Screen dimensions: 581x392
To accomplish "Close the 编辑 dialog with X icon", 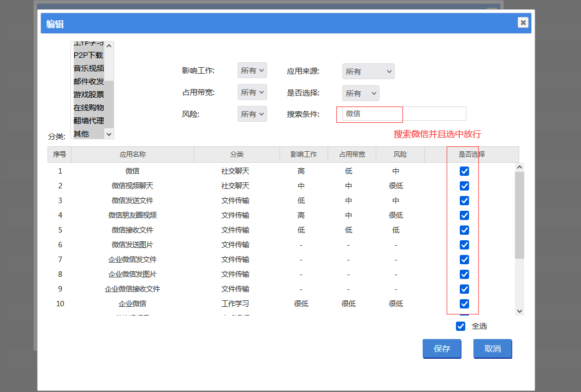I will [523, 22].
